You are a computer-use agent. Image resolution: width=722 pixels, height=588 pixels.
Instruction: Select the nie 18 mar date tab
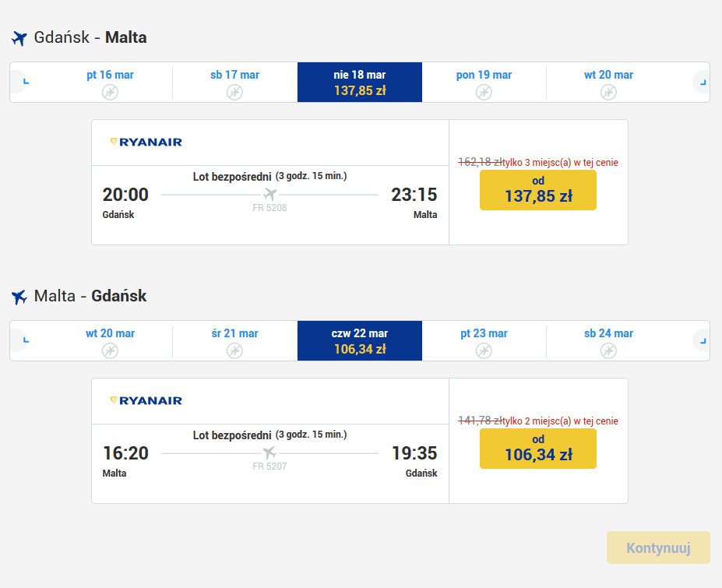pos(360,82)
